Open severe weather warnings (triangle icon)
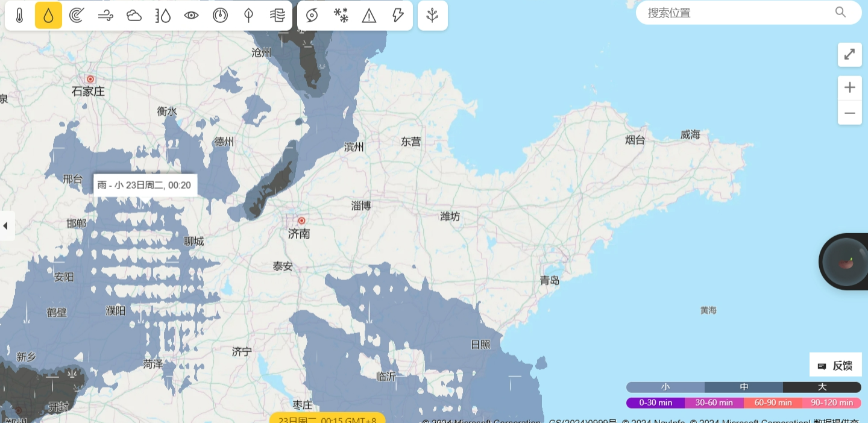 369,16
